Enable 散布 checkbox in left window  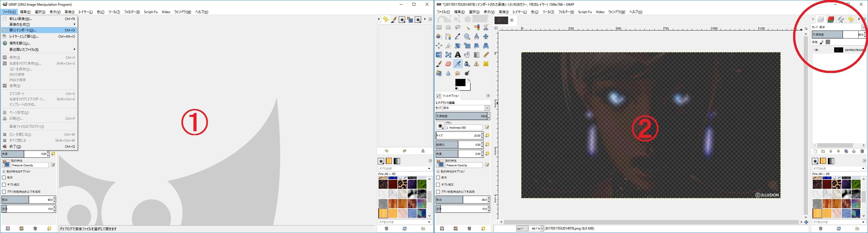(4, 178)
